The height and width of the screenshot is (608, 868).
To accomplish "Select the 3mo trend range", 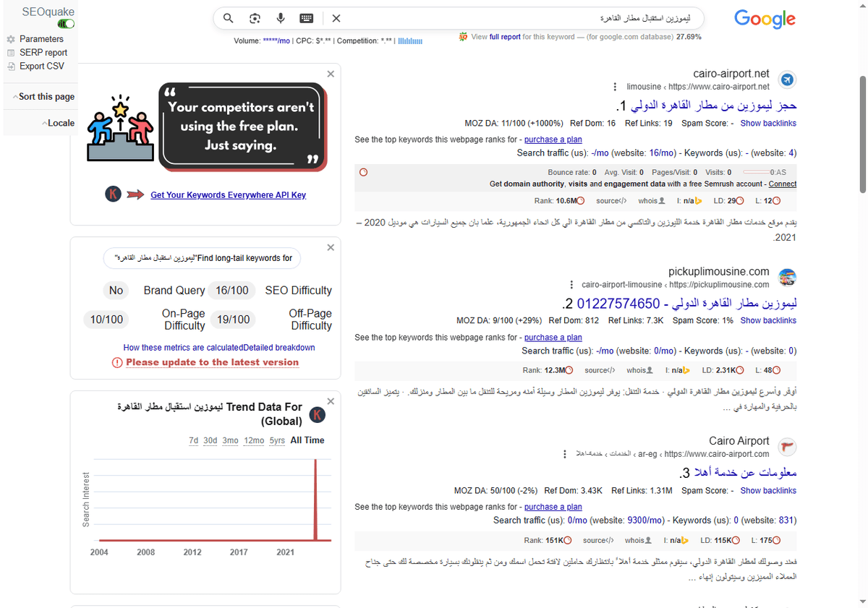I will click(x=230, y=440).
